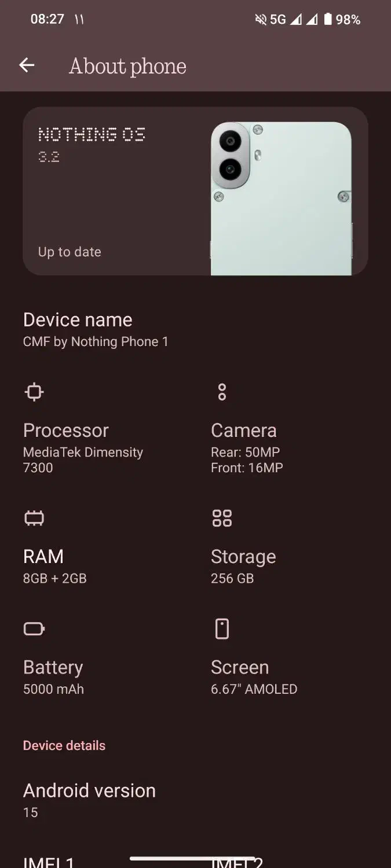Tap the Camera lens icon

pyautogui.click(x=222, y=392)
